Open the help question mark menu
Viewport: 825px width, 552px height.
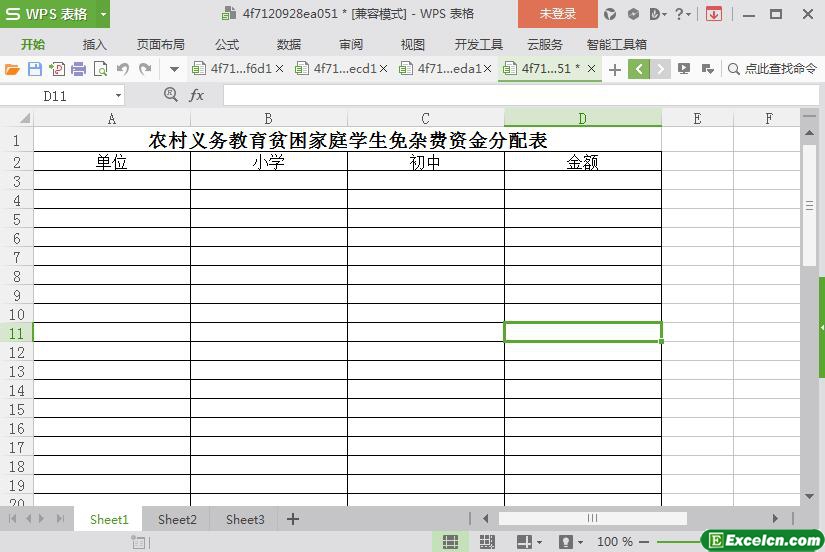coord(682,14)
